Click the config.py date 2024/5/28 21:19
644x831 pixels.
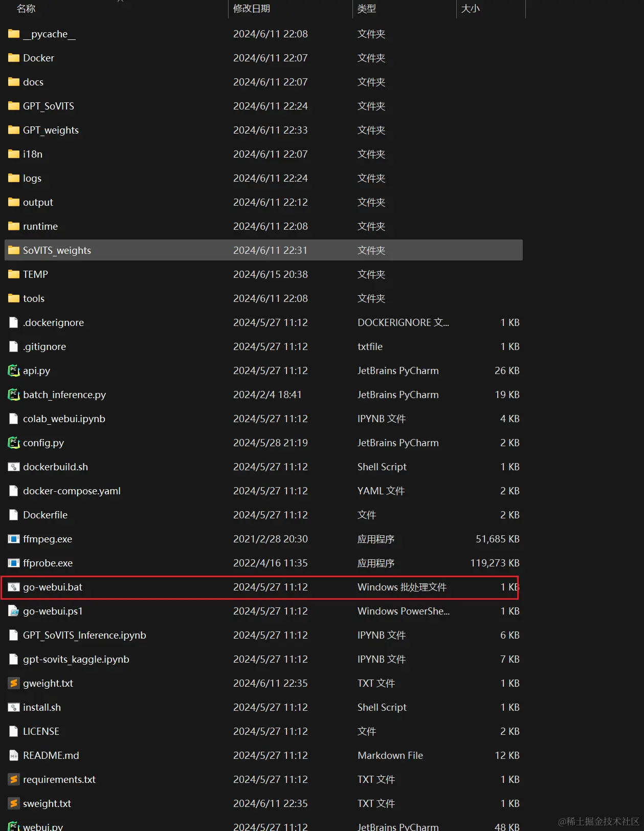click(x=271, y=443)
